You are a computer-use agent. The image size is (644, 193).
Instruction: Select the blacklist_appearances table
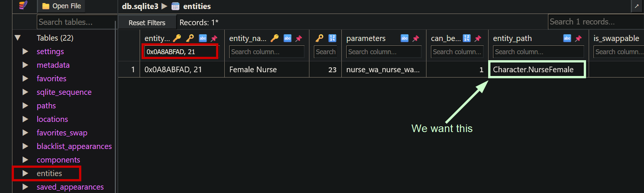[74, 146]
